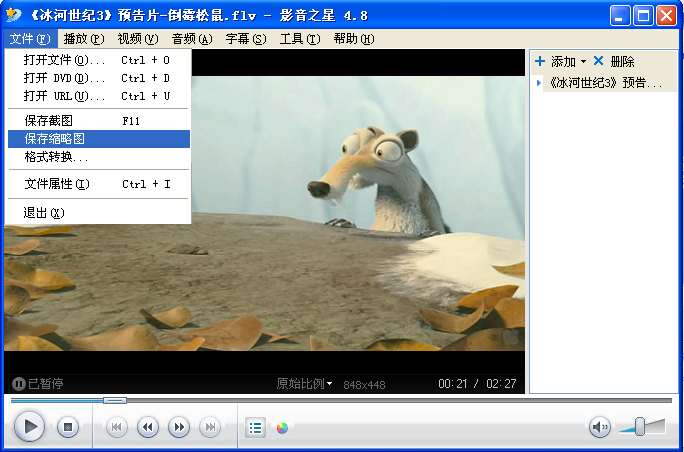Viewport: 684px width, 452px height.
Task: Open the 原始比例 aspect ratio dropdown
Action: tap(305, 384)
